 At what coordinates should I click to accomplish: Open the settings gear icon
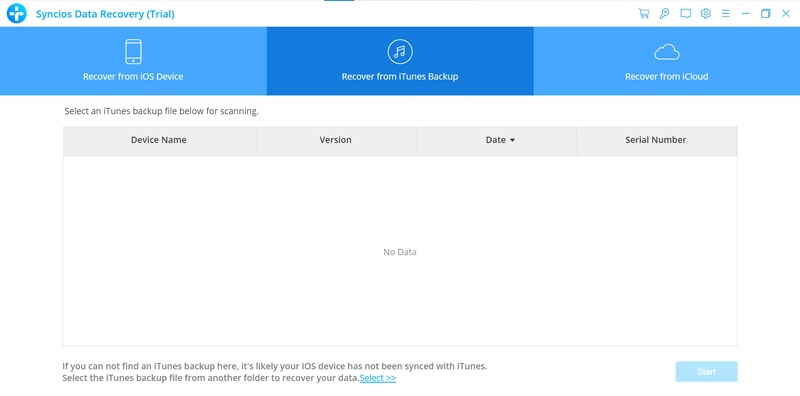(706, 14)
